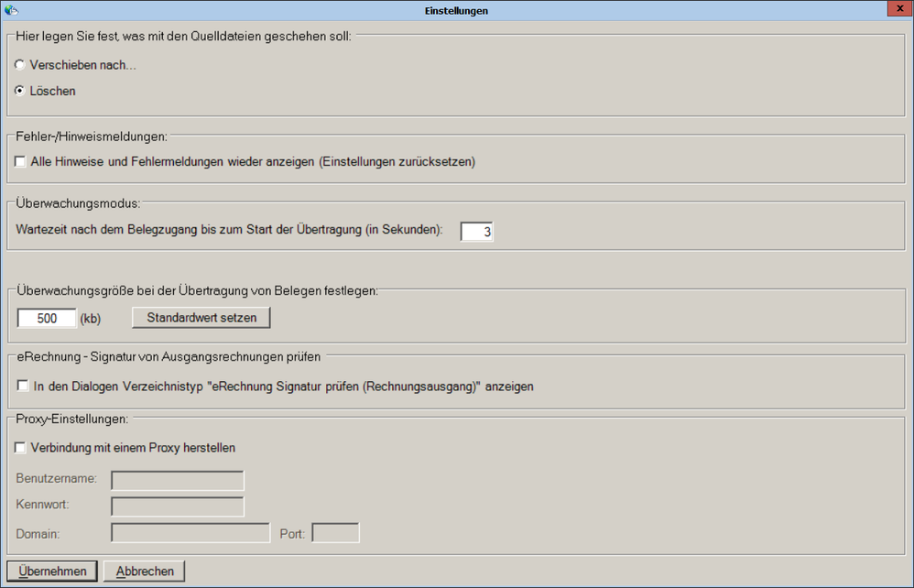This screenshot has width=914, height=588.
Task: Click the Wartezeit seconds input field
Action: [476, 232]
